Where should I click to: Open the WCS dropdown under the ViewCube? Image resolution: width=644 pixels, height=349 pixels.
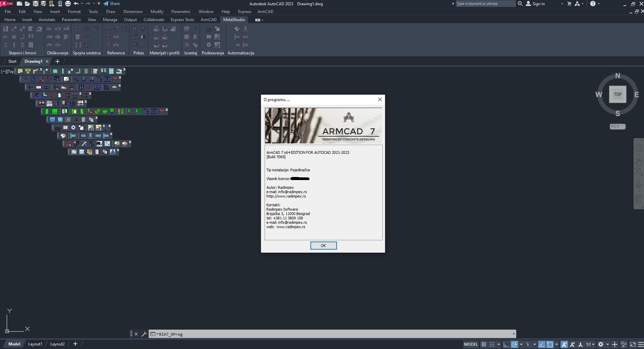click(617, 126)
